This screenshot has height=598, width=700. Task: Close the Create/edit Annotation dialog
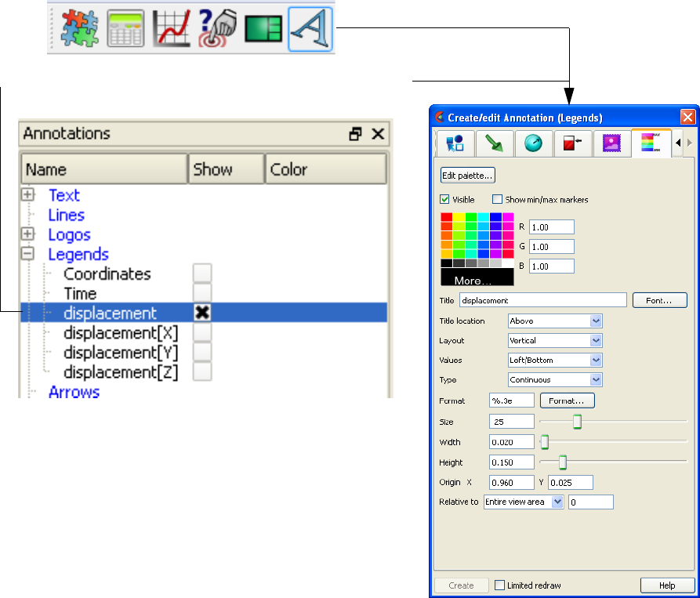tap(687, 118)
